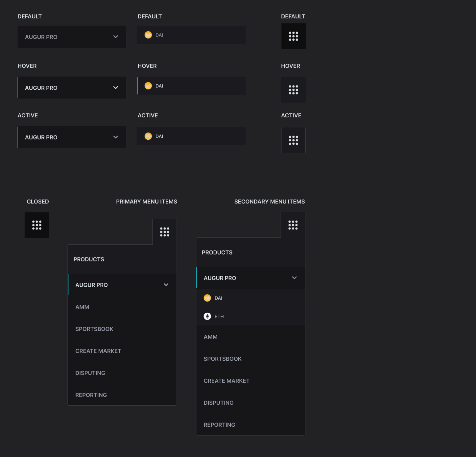Close the grid icon above the Primary Menu Items panel

coord(165,232)
